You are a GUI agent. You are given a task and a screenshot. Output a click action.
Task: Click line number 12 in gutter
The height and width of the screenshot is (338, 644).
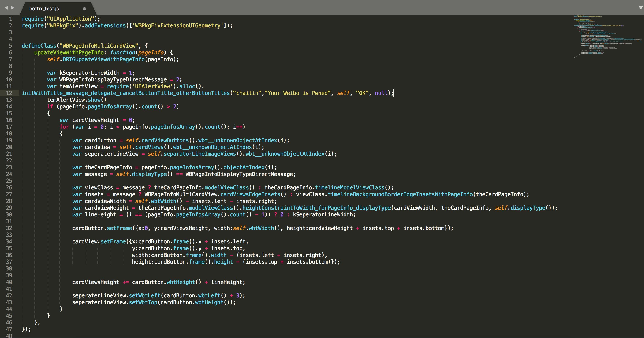[9, 93]
